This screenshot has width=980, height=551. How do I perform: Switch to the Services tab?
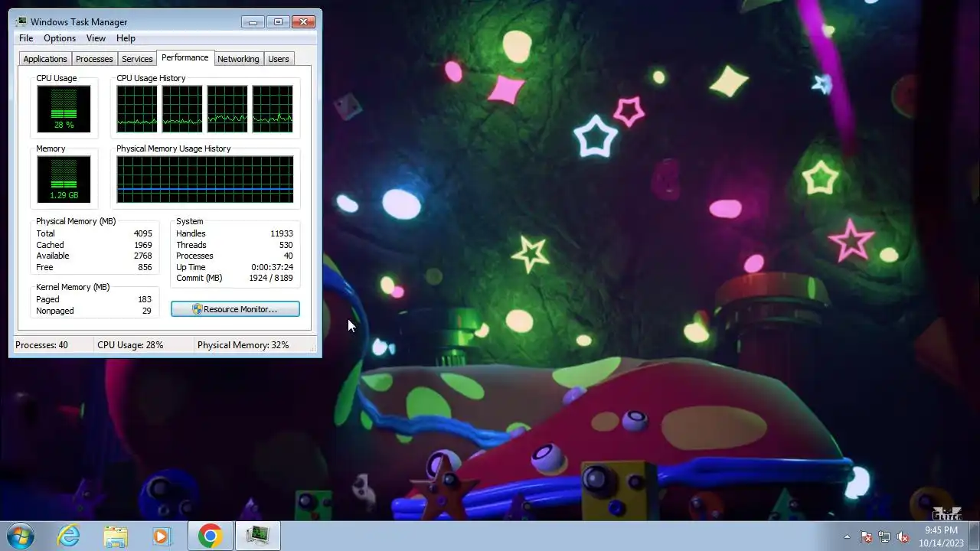click(x=137, y=59)
